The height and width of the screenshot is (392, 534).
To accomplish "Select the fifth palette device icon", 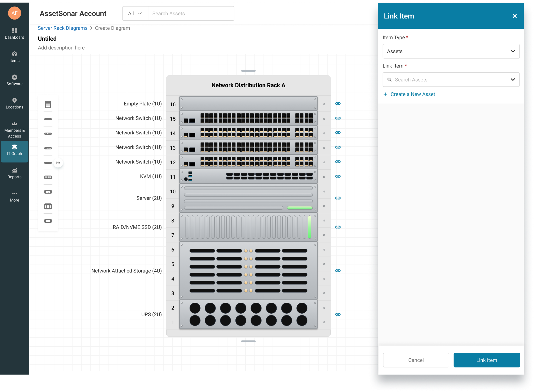I will 48,163.
